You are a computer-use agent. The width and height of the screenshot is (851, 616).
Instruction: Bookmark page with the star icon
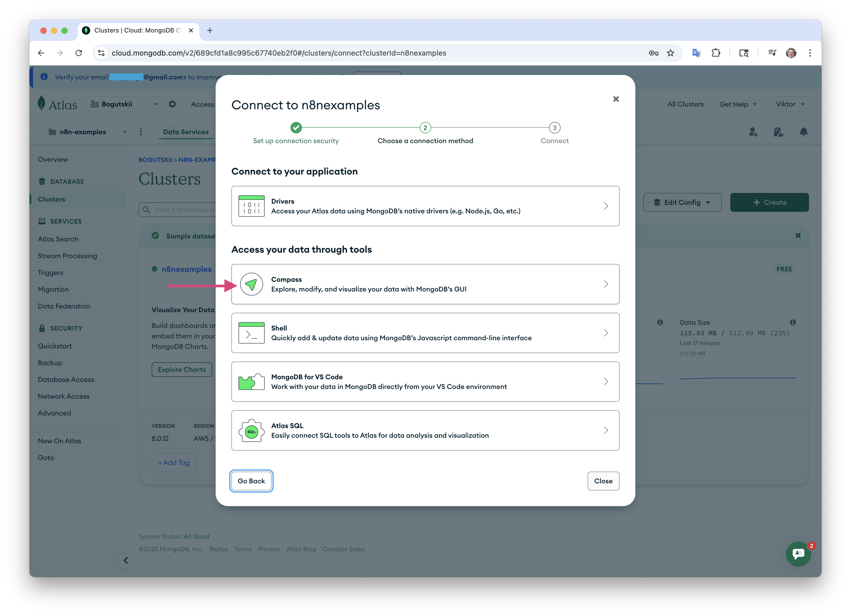click(x=670, y=53)
